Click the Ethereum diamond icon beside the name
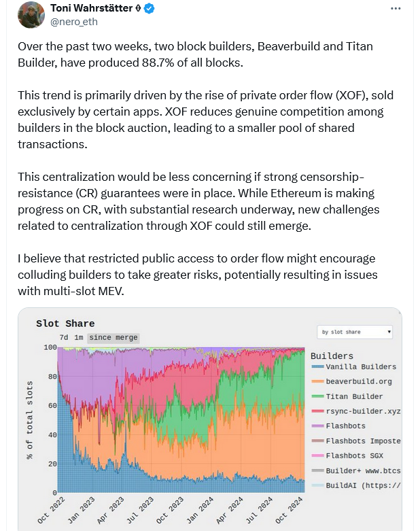This screenshot has width=420, height=531. pyautogui.click(x=138, y=8)
